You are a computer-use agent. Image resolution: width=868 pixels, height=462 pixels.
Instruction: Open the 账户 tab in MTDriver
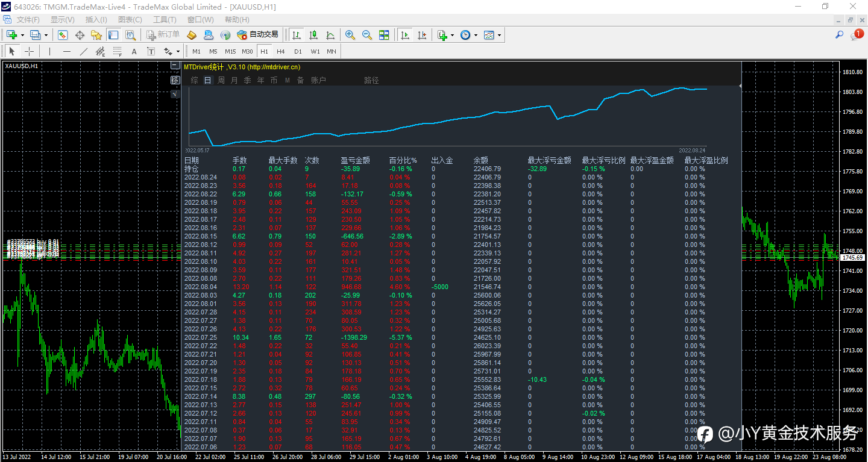coord(318,80)
